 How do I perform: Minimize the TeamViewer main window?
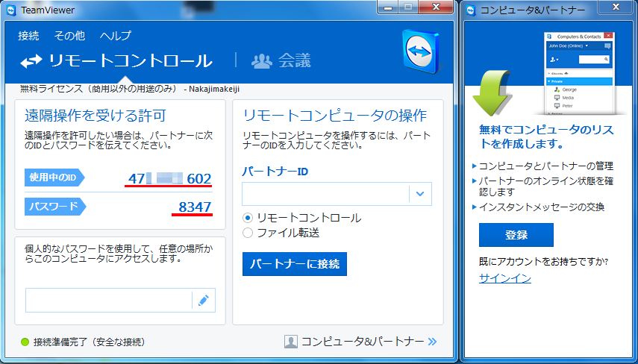pos(388,7)
